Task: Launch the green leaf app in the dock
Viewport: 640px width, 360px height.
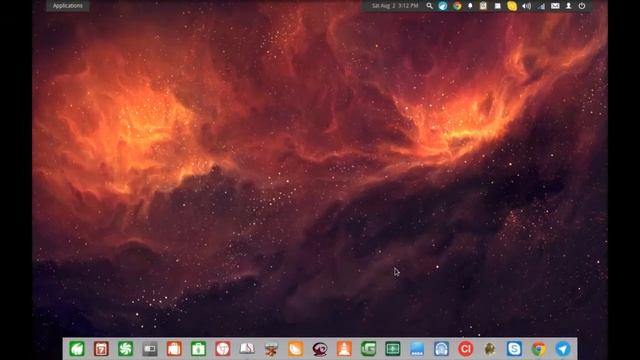Action: [x=77, y=349]
